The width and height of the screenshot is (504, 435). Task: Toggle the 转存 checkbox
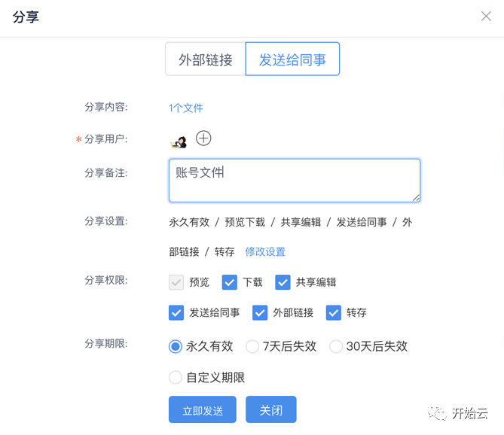(333, 312)
